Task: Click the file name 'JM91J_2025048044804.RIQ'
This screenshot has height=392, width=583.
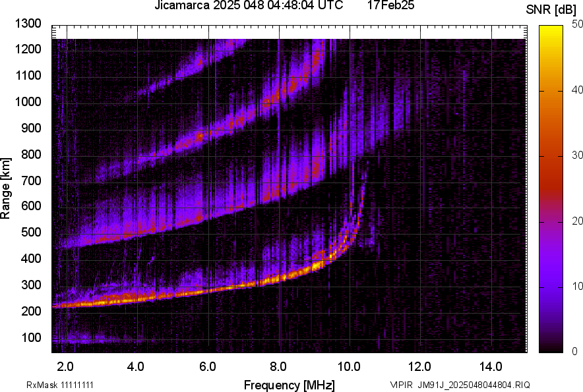Action: click(474, 385)
